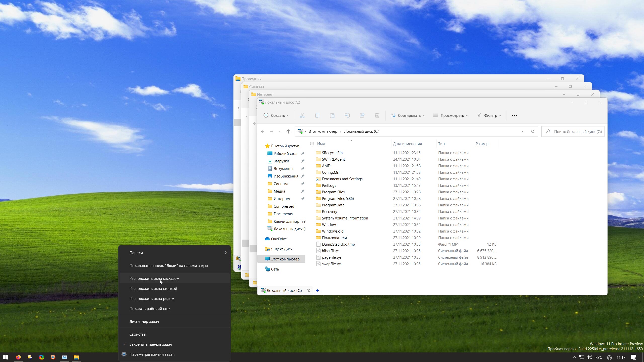Sort by Дата изменения column header
This screenshot has width=644, height=362.
click(x=414, y=144)
